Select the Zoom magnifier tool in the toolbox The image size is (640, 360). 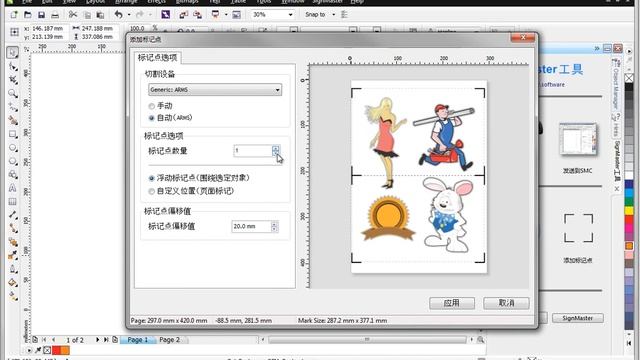click(x=13, y=93)
